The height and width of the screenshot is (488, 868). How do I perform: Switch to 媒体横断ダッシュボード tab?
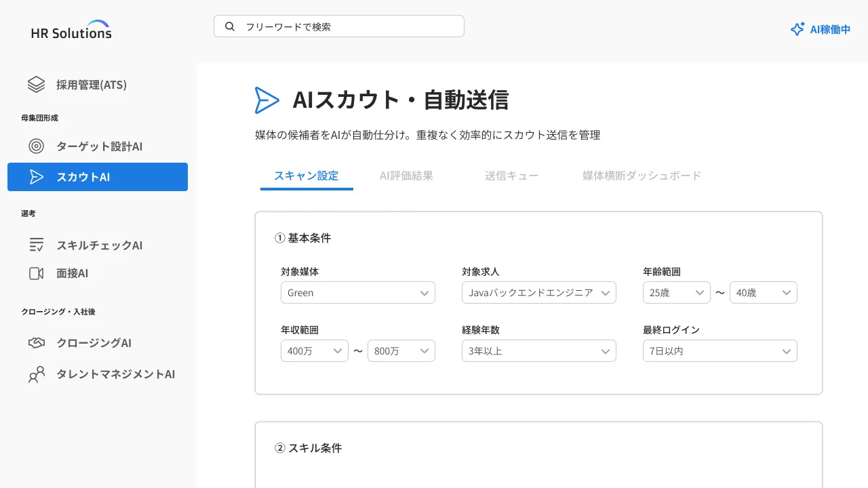pos(642,176)
